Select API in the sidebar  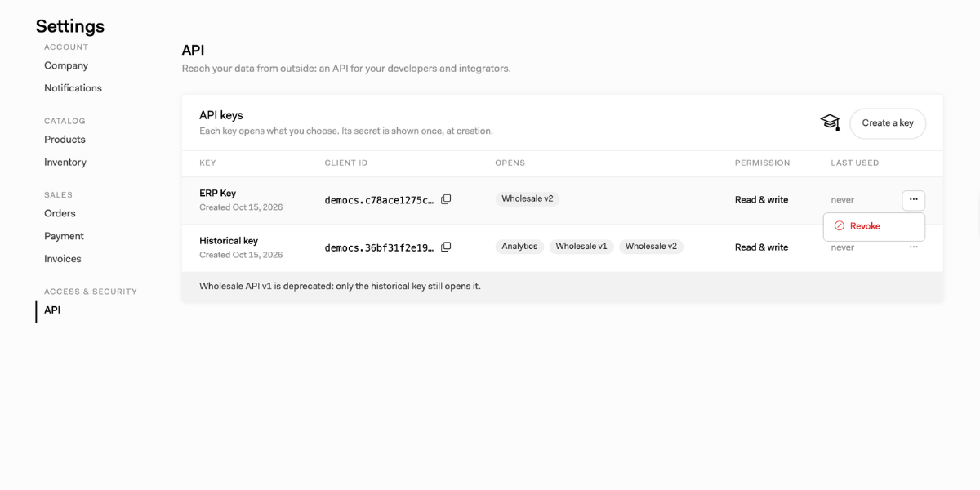tap(52, 310)
